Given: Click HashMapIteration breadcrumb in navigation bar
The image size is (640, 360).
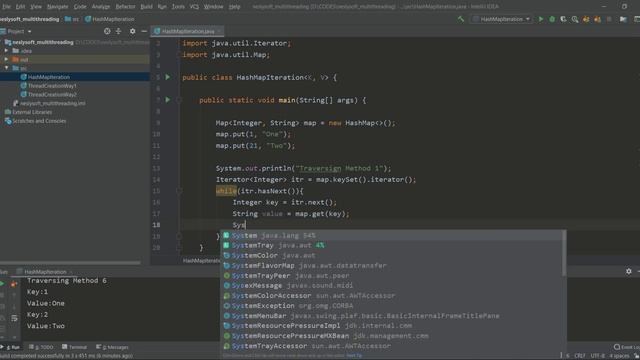Looking at the screenshot, I should pyautogui.click(x=109, y=19).
